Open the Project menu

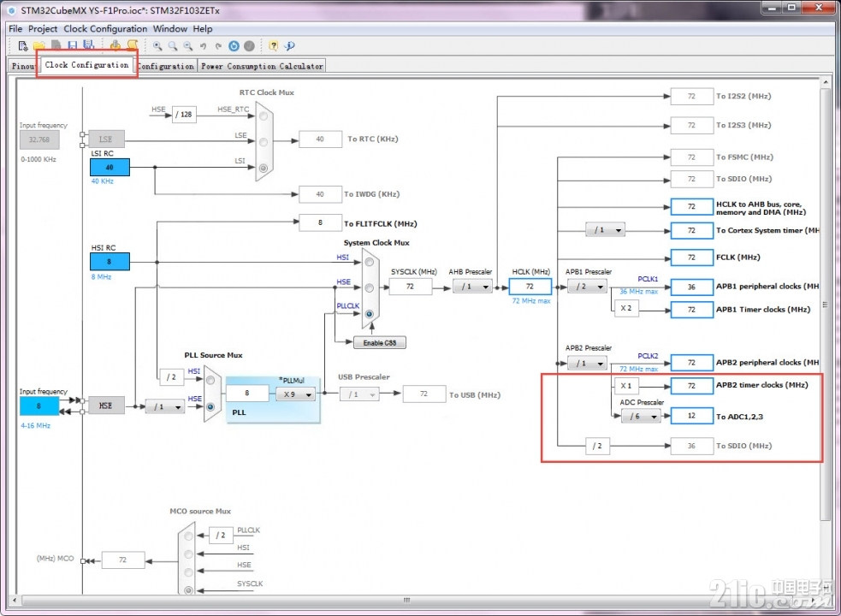point(43,29)
